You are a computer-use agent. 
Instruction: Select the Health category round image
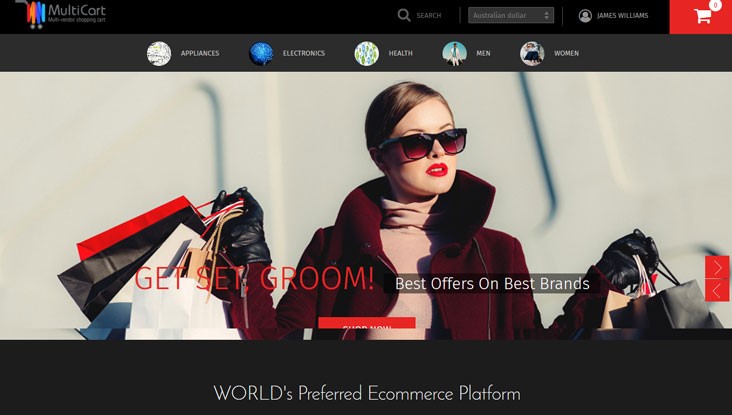pyautogui.click(x=367, y=53)
